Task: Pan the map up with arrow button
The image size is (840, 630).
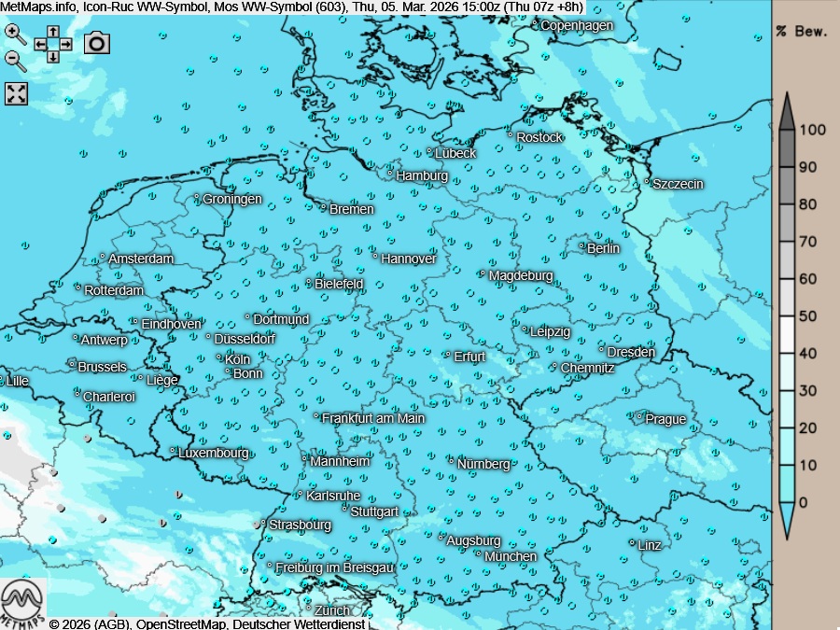Action: (53, 32)
